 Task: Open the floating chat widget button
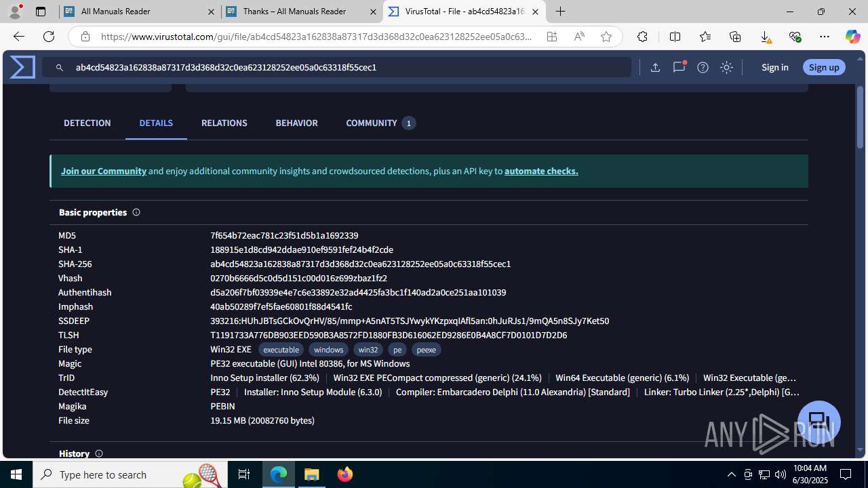819,422
